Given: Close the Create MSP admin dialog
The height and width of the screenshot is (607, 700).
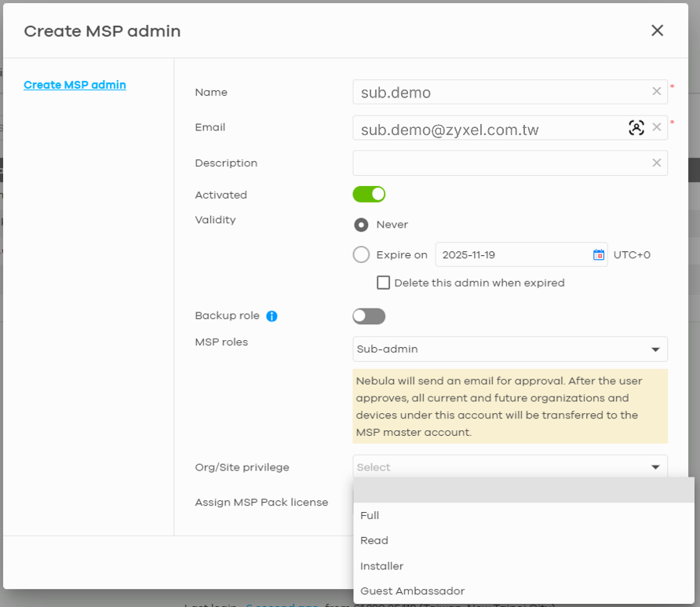Looking at the screenshot, I should (x=658, y=31).
